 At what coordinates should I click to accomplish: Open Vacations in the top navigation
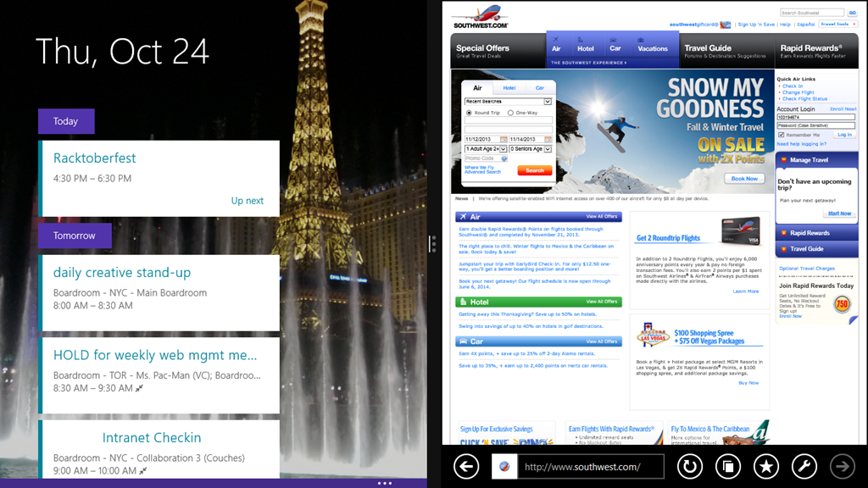click(653, 48)
